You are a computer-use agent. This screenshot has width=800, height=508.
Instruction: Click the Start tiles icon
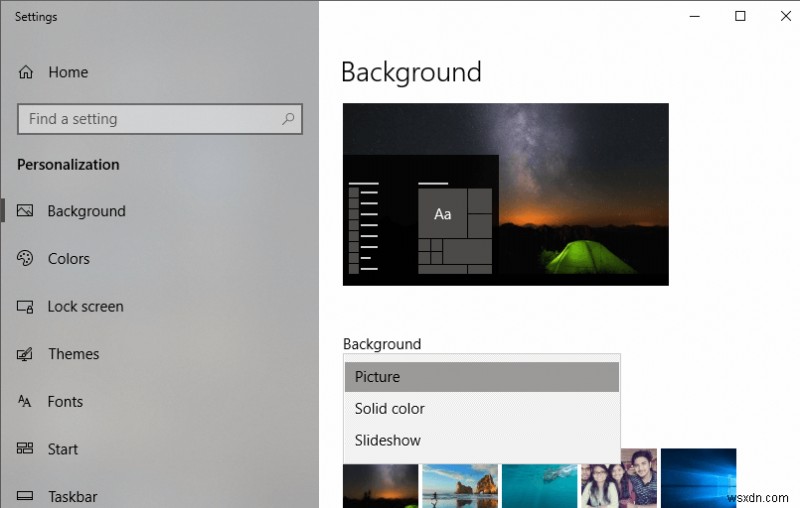click(25, 449)
